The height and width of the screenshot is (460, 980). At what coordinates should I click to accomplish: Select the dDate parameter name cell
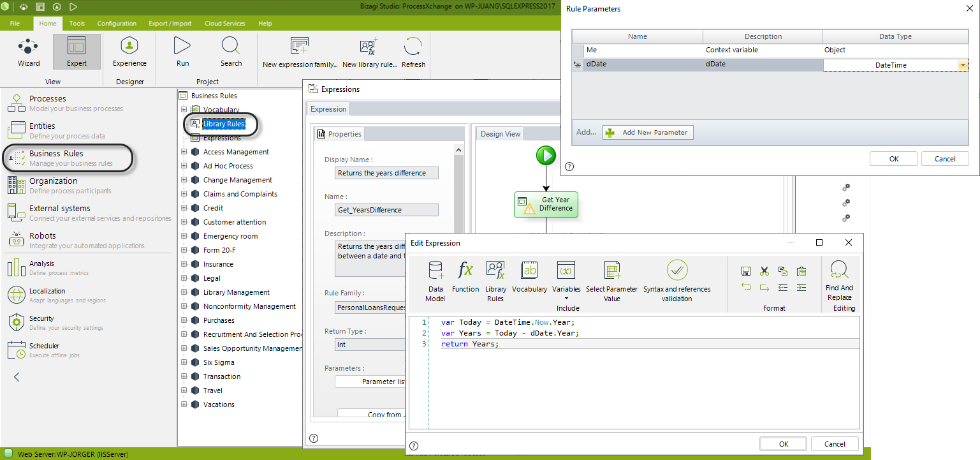coord(643,64)
